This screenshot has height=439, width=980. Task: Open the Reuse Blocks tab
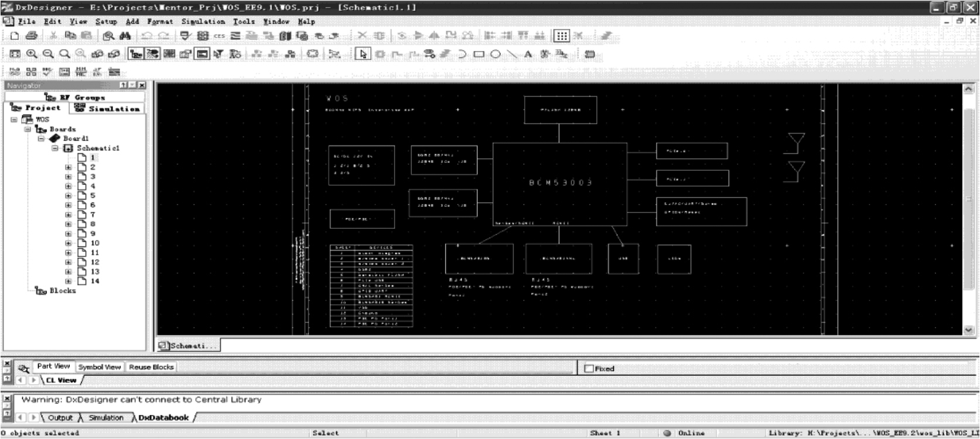(x=151, y=367)
